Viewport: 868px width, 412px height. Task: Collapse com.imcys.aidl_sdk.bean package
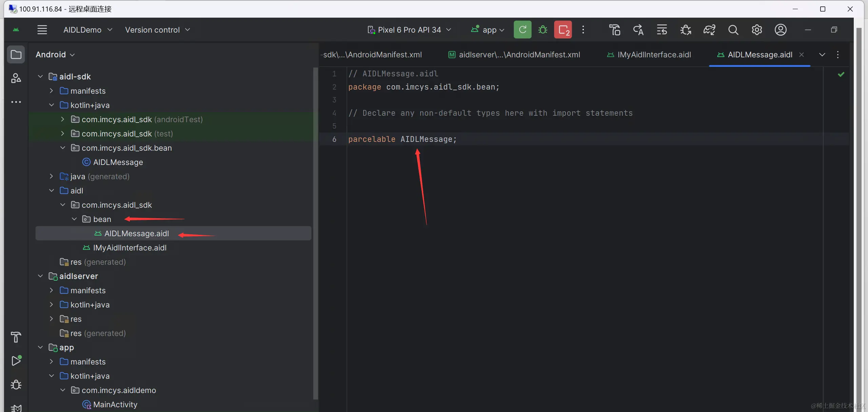[63, 148]
